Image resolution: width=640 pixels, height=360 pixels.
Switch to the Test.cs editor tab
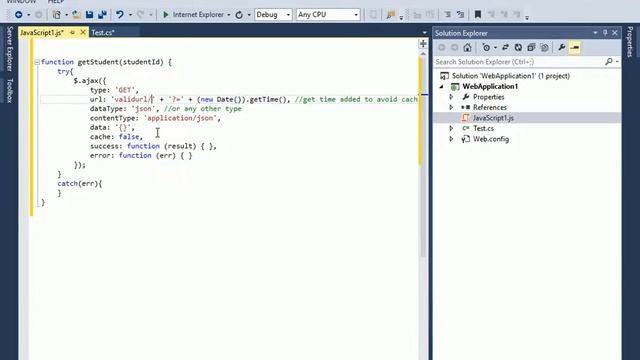[103, 33]
